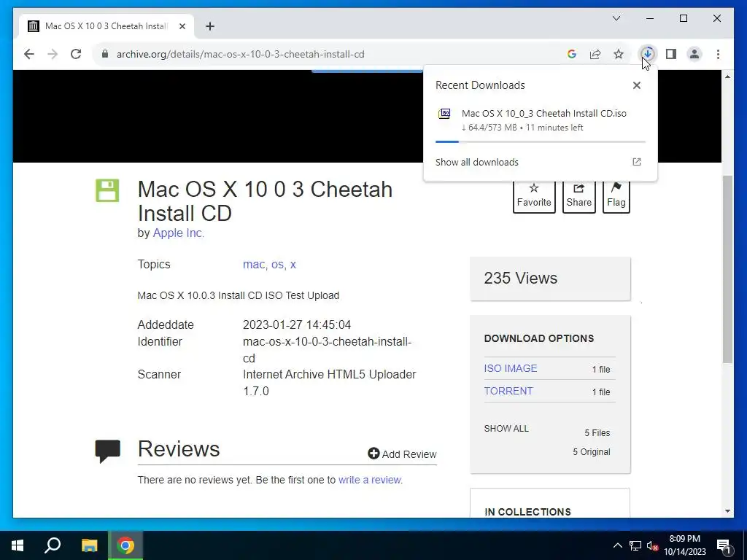The height and width of the screenshot is (560, 747).
Task: Download the ISO IMAGE file
Action: click(510, 368)
